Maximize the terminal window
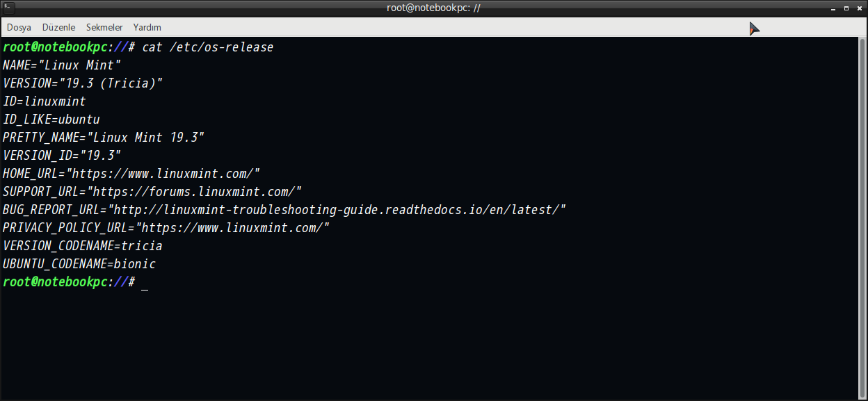 pos(846,8)
